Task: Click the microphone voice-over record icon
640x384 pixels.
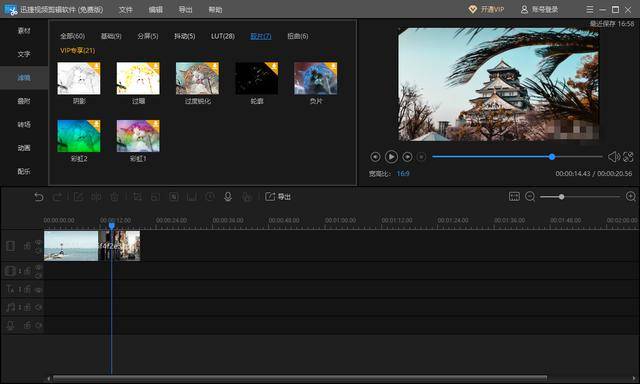Action: 228,197
